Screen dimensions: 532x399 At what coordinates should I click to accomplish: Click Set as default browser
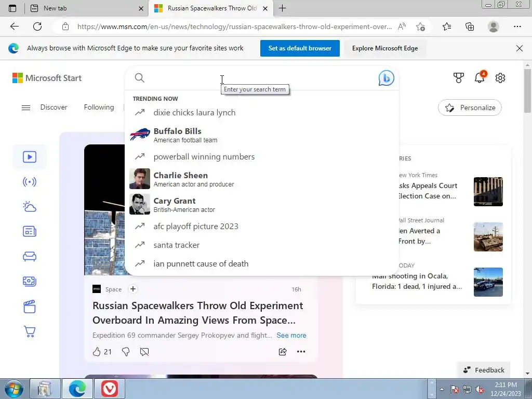pyautogui.click(x=300, y=48)
